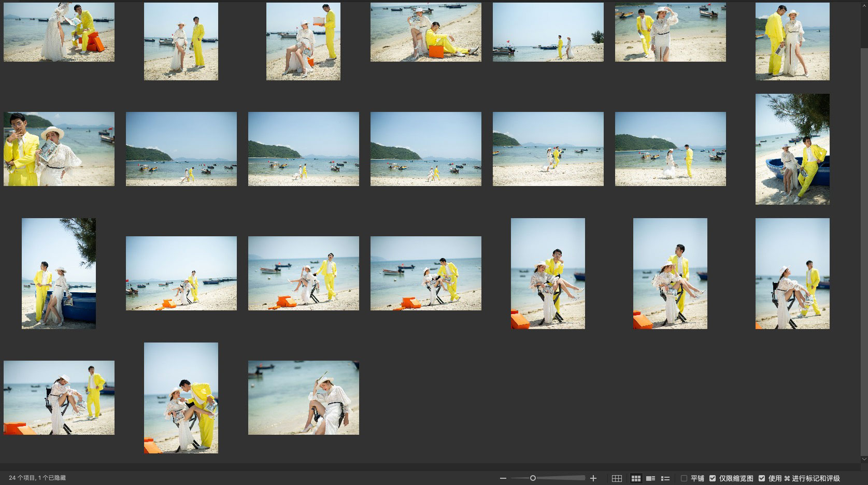Switch to thumbnails view icon
Image resolution: width=868 pixels, height=485 pixels.
(636, 478)
